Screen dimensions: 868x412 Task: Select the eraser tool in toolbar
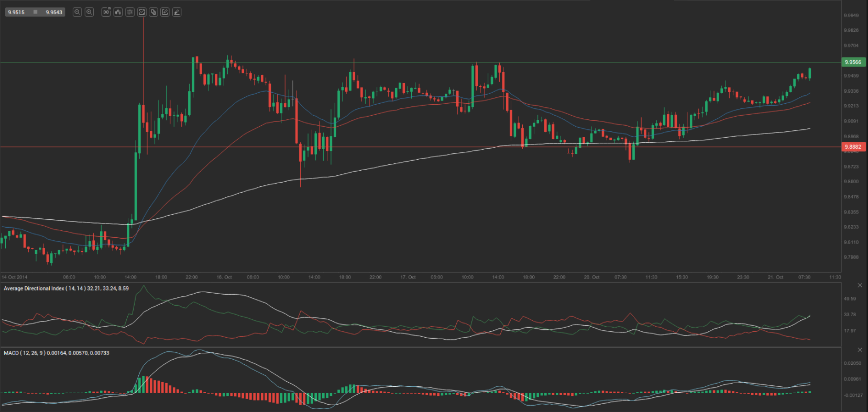177,12
